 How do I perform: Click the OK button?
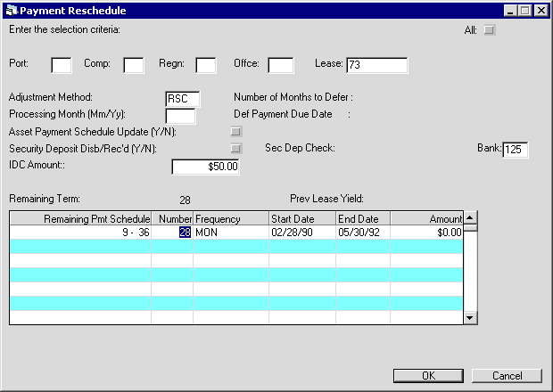pos(428,376)
